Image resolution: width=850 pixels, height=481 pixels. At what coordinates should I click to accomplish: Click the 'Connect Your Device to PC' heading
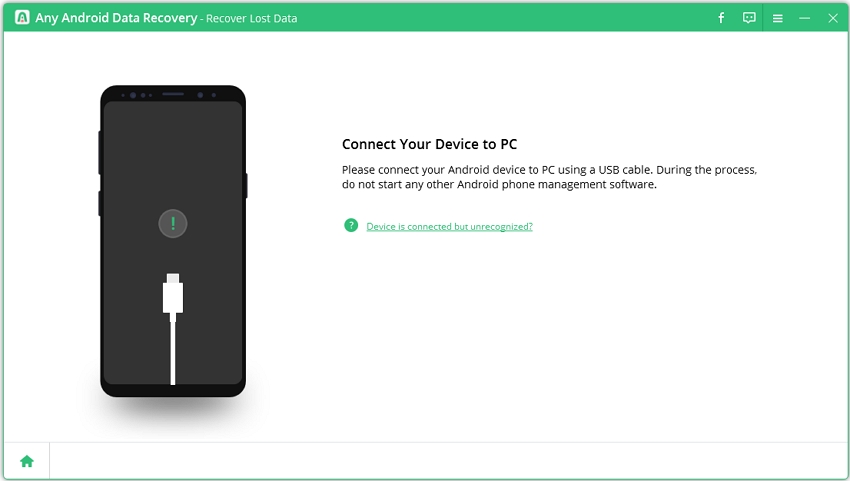click(x=429, y=144)
